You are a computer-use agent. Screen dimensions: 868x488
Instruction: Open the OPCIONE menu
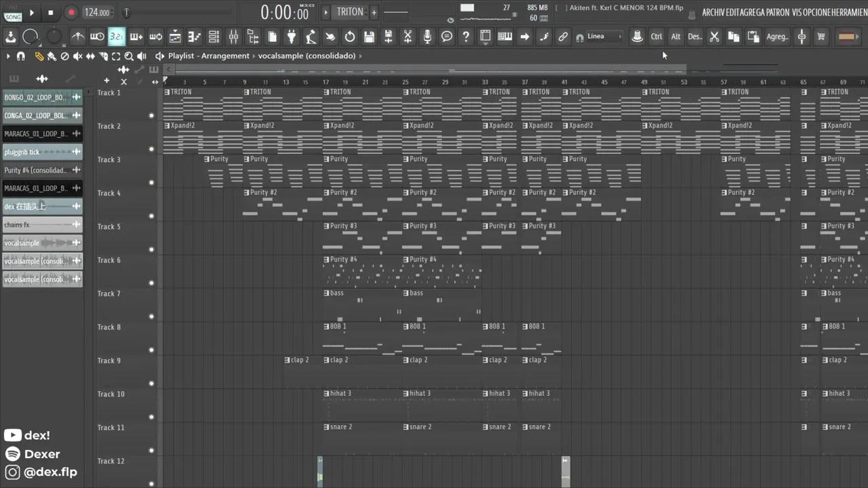pyautogui.click(x=816, y=12)
